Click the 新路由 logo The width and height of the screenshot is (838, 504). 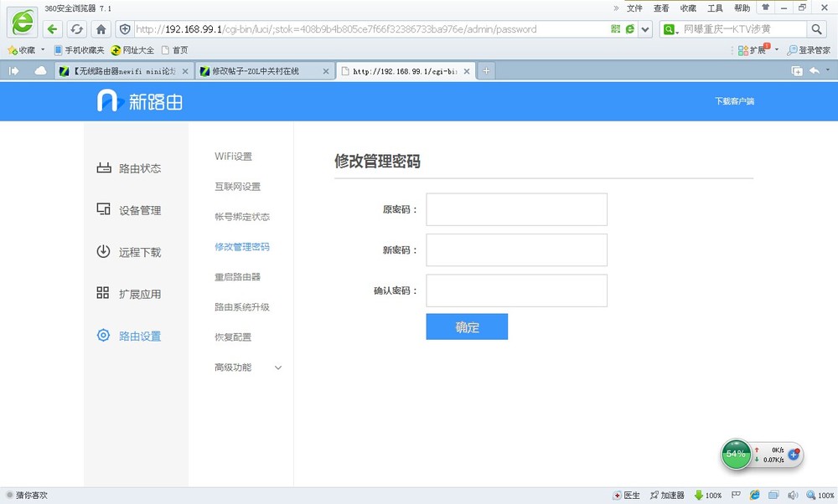pos(139,101)
